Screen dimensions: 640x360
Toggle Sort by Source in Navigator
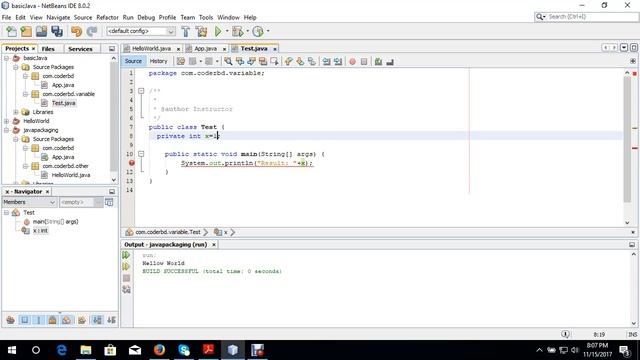point(111,320)
